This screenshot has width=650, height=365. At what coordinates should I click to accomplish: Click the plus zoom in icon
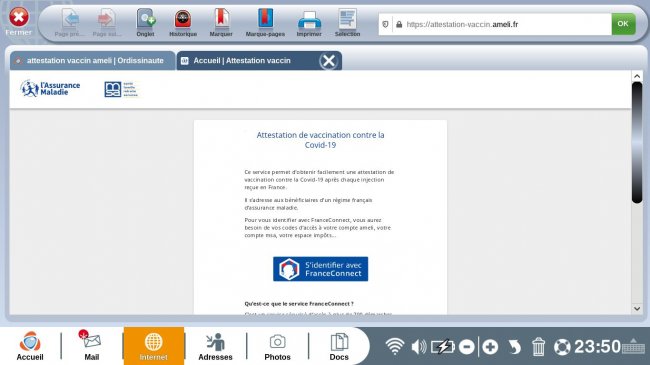[x=490, y=347]
